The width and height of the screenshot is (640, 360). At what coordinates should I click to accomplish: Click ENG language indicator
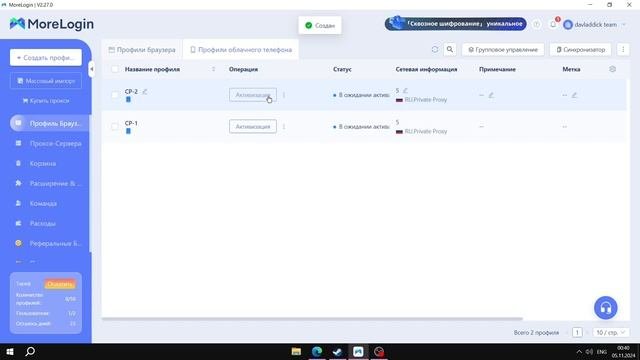click(x=602, y=351)
